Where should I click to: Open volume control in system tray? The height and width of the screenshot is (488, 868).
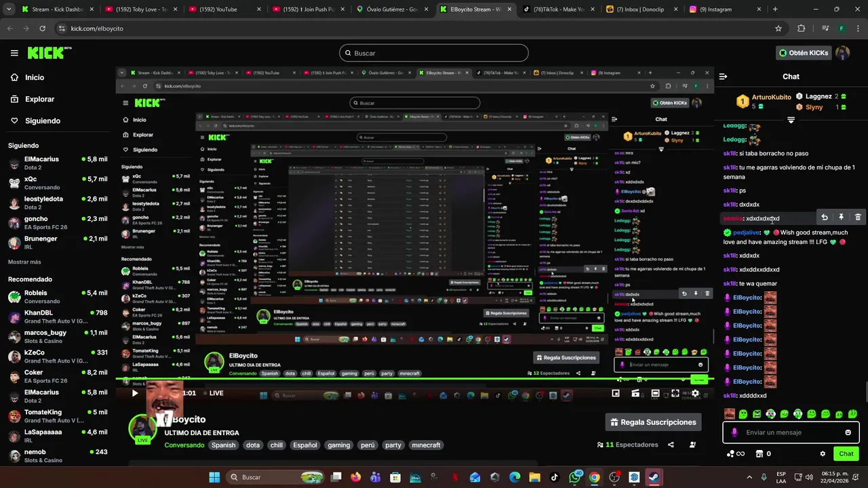808,477
